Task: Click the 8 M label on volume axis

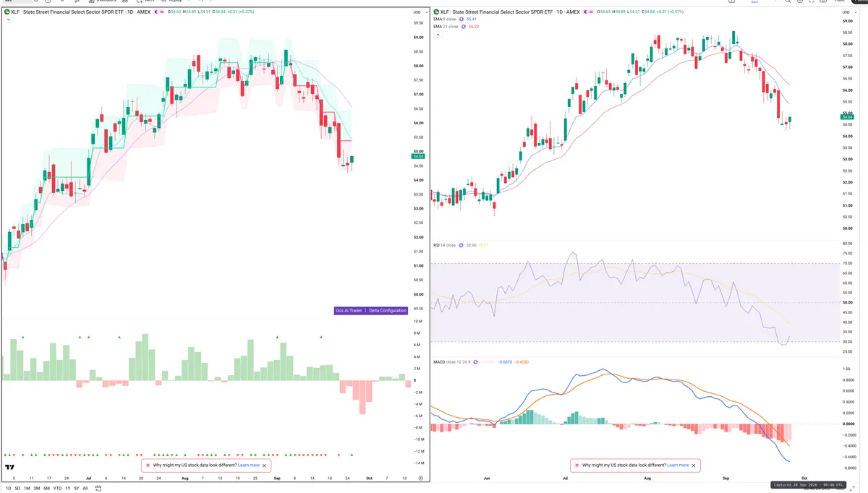Action: 417,333
